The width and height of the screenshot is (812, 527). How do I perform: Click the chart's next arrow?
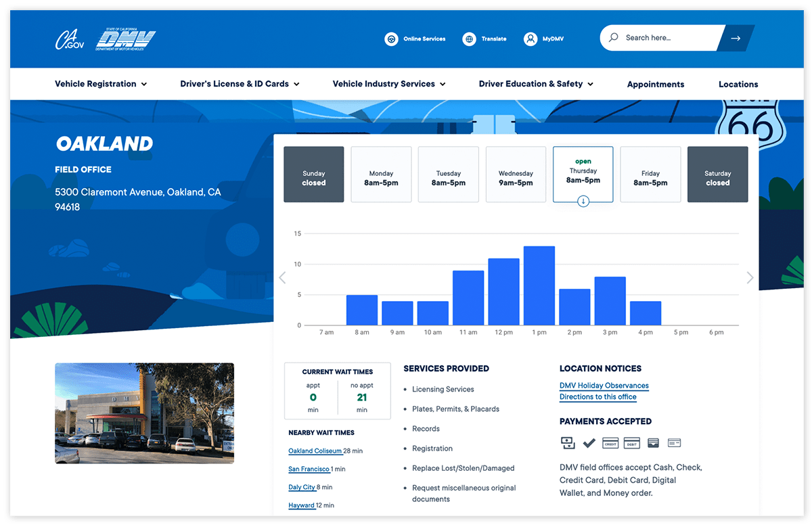(x=750, y=277)
